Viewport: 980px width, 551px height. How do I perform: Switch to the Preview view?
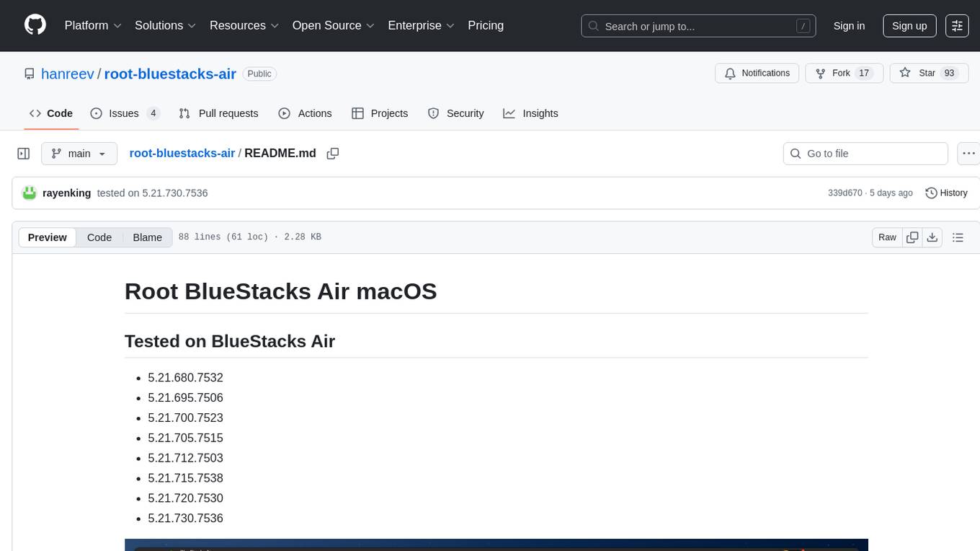point(48,237)
